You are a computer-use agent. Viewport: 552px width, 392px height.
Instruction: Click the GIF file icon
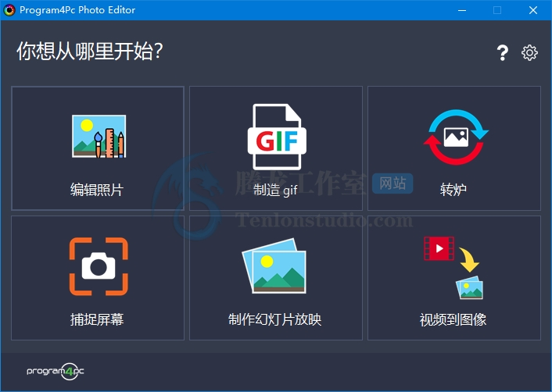(277, 137)
